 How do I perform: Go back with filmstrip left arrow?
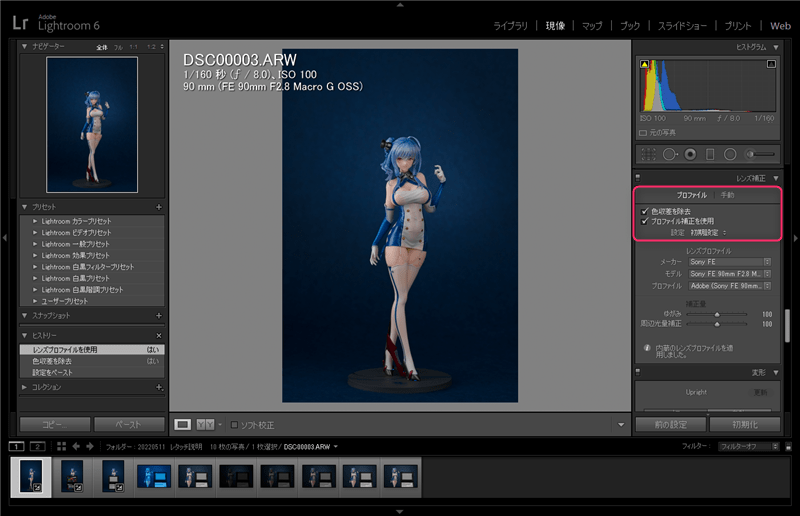[x=76, y=447]
